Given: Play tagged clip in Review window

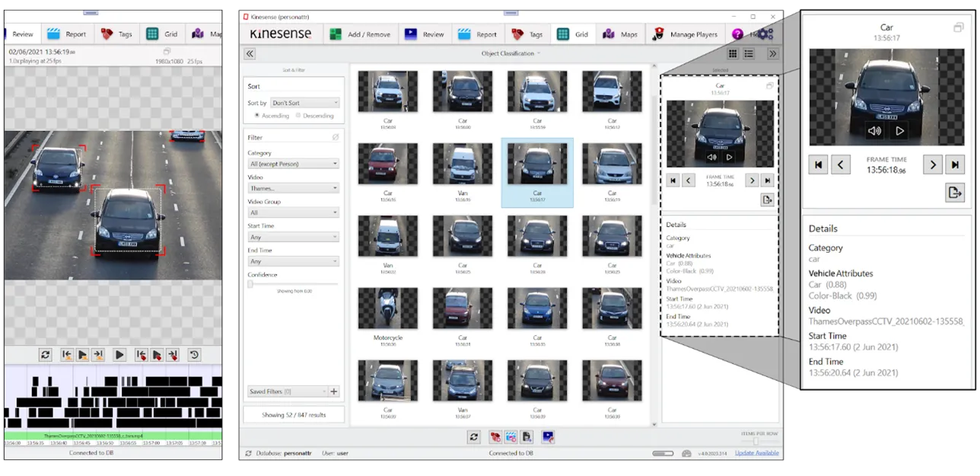Looking at the screenshot, I should point(157,355).
